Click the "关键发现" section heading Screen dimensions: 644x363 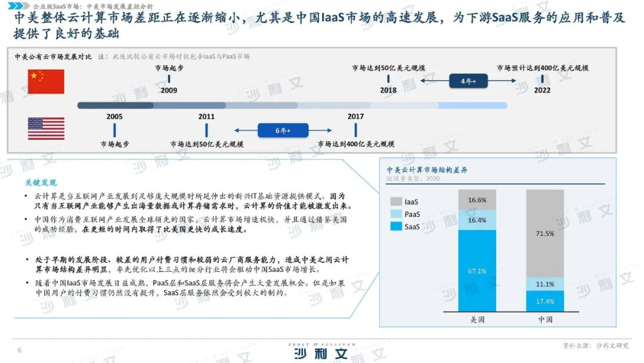pyautogui.click(x=41, y=183)
